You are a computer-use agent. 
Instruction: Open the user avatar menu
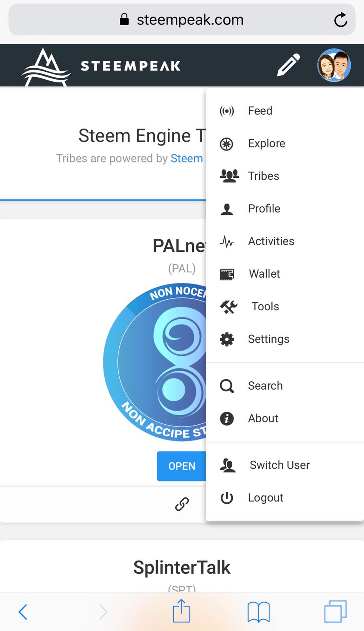[x=334, y=65]
